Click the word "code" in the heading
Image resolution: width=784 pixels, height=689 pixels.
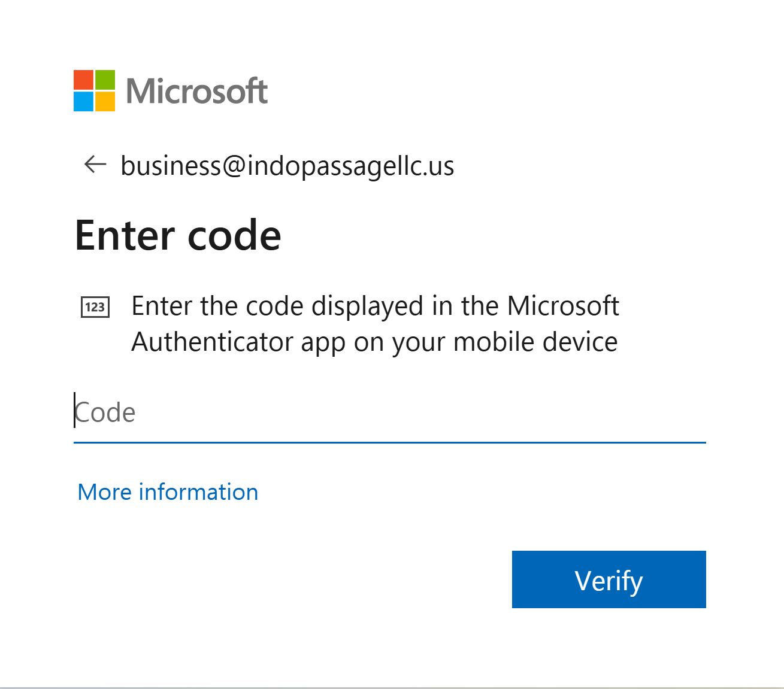point(234,235)
